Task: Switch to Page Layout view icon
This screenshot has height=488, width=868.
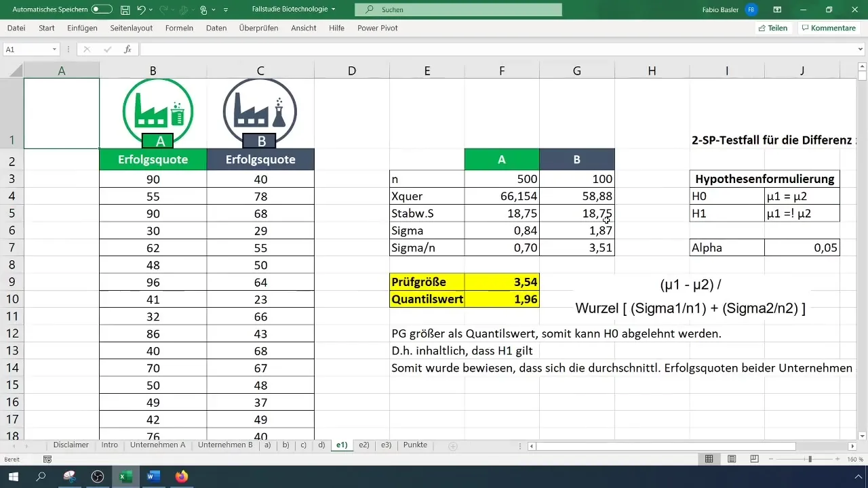Action: pyautogui.click(x=732, y=460)
